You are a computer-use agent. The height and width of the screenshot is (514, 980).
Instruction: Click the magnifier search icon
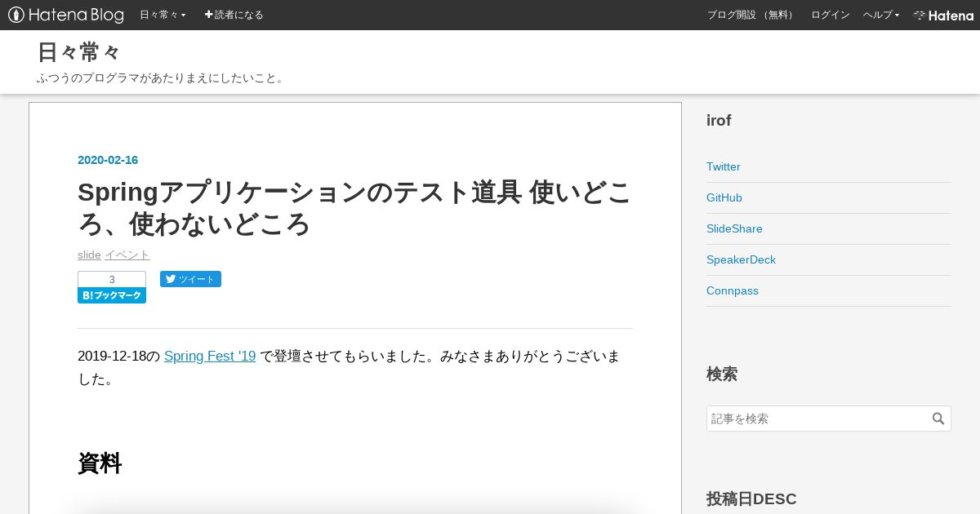[938, 419]
